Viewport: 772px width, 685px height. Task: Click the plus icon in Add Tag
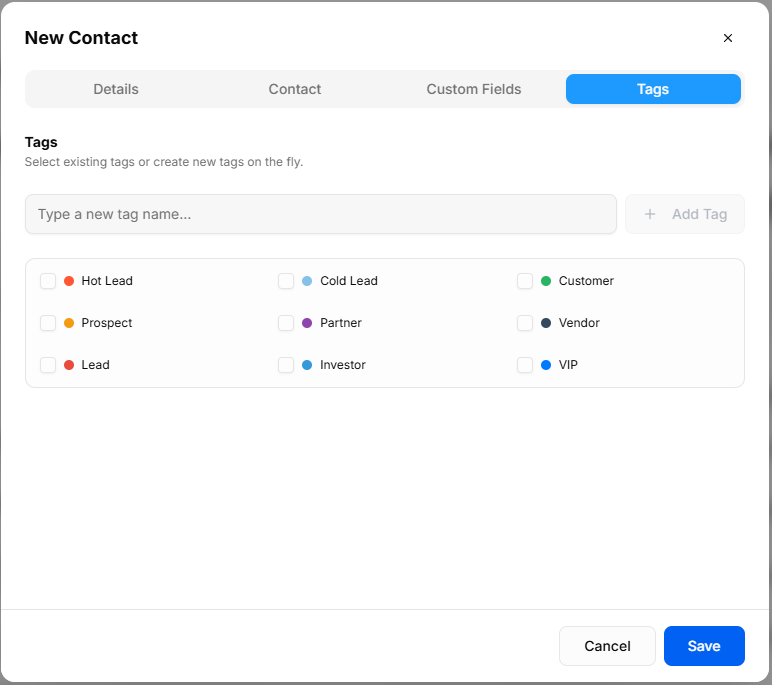point(650,214)
